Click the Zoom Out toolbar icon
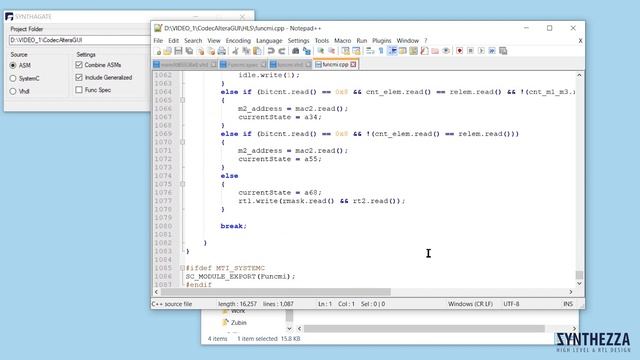 (331, 51)
